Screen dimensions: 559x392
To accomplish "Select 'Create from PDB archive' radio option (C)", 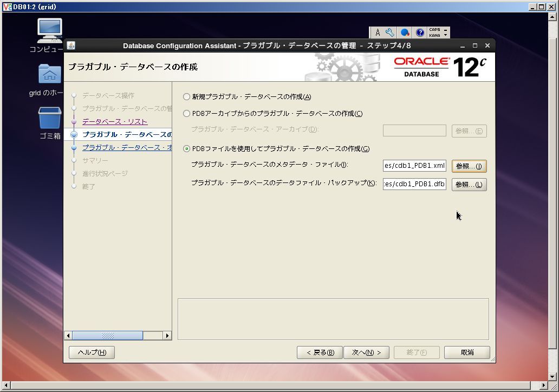I will 186,114.
